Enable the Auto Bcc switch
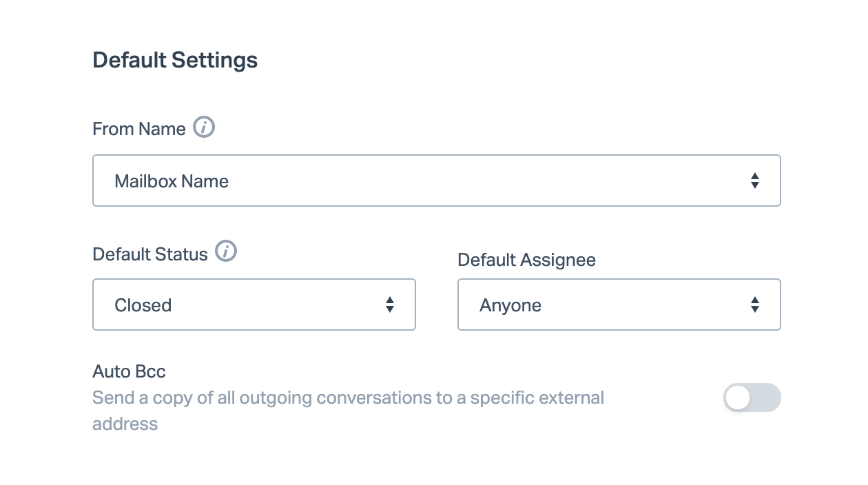868x485 pixels. 752,398
